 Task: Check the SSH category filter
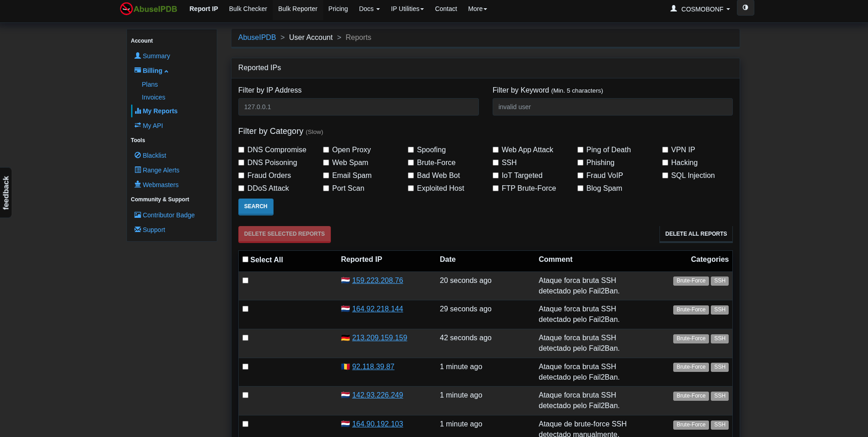[495, 163]
